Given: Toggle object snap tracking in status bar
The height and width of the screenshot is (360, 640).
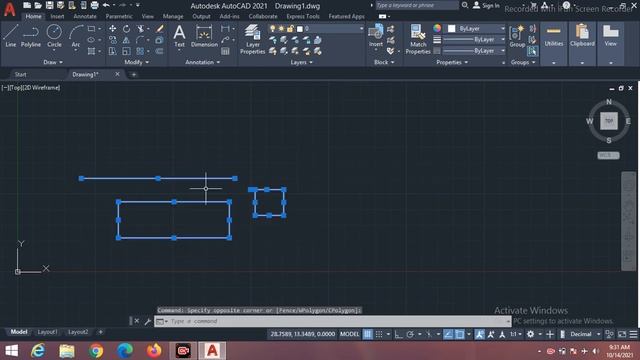Looking at the screenshot, I should [x=448, y=334].
